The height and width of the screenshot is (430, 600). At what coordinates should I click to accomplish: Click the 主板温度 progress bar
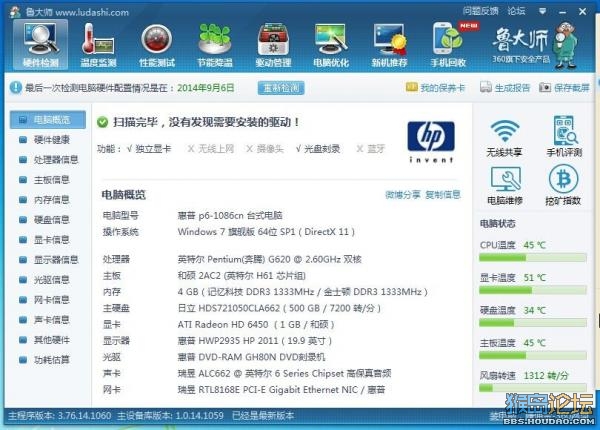click(533, 356)
